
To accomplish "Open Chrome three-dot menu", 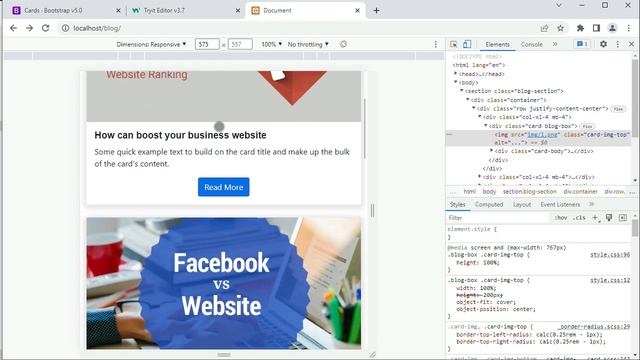I will [629, 28].
